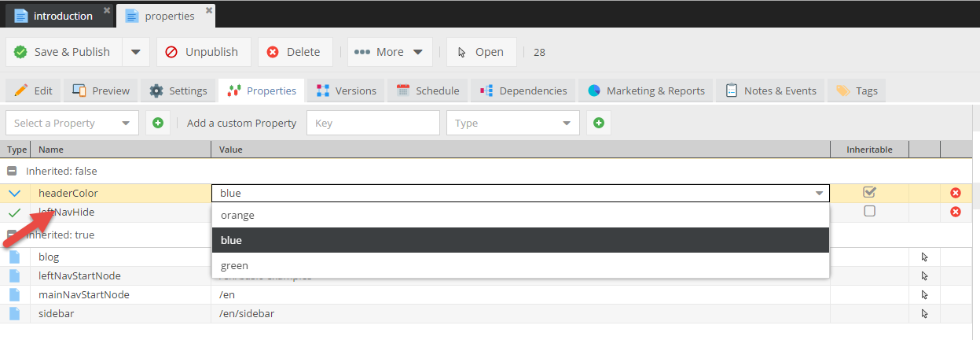Open the Dependencies tab
Screen dimensions: 980x340
click(523, 91)
